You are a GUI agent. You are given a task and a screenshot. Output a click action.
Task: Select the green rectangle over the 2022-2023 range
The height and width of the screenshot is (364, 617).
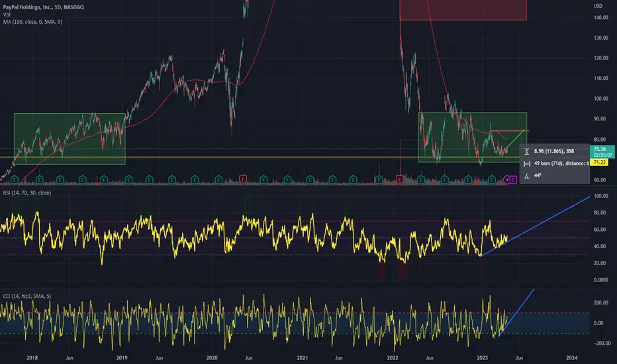(x=472, y=137)
